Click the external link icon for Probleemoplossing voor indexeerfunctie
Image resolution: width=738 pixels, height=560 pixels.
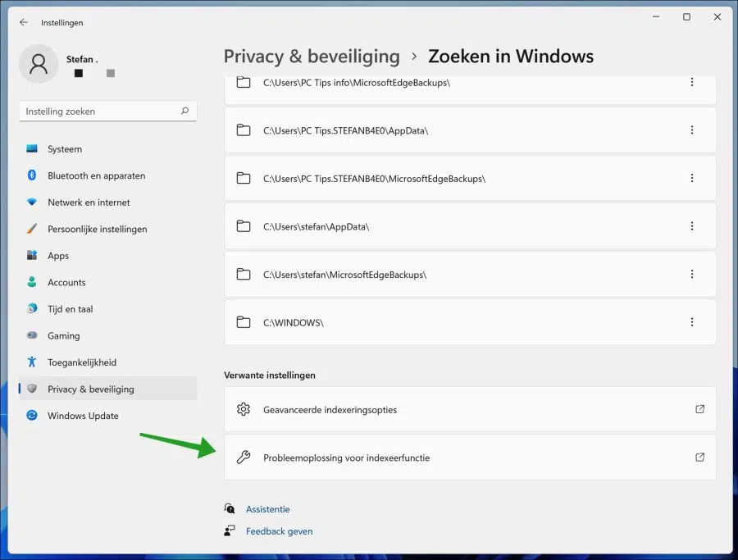tap(700, 457)
